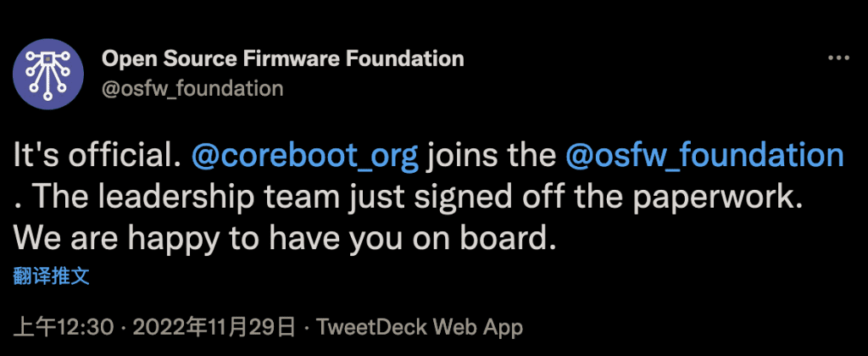Click the words "joins the" in tweet
Screen dimensions: 868x356
(492, 157)
